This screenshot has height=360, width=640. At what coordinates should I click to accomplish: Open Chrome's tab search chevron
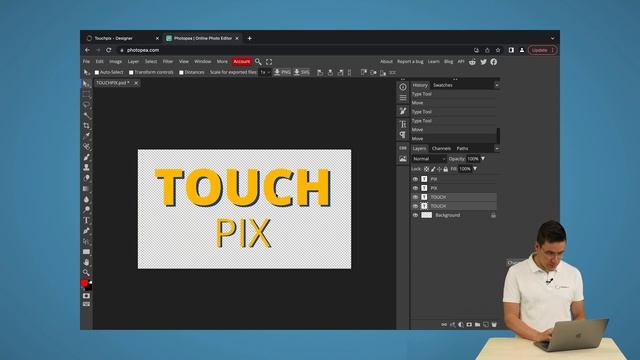click(552, 38)
